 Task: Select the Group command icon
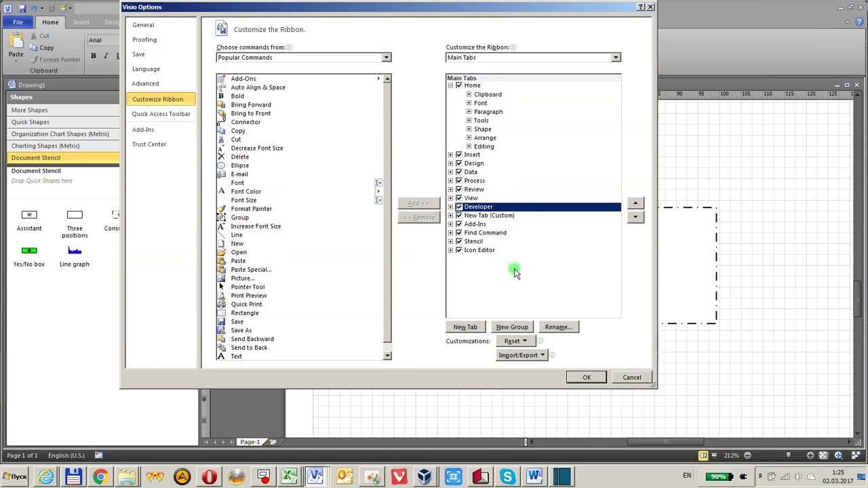221,218
